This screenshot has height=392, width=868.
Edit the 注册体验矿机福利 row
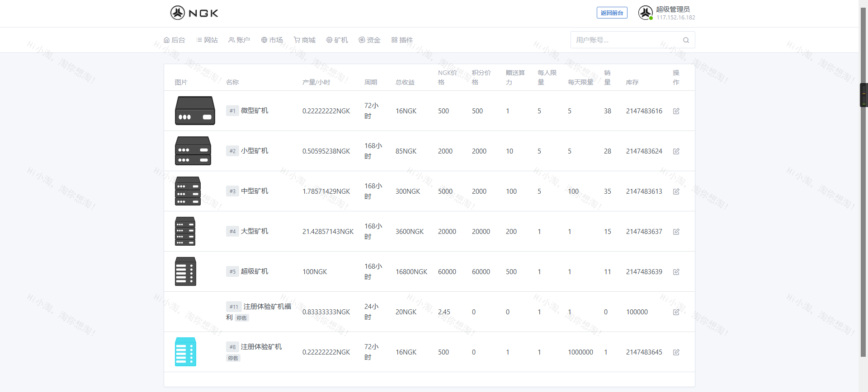tap(676, 312)
